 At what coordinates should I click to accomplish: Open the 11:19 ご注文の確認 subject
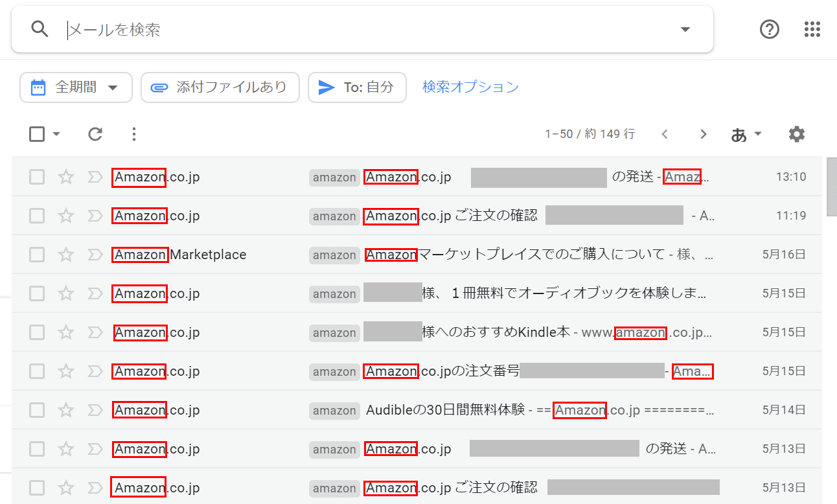tap(452, 216)
